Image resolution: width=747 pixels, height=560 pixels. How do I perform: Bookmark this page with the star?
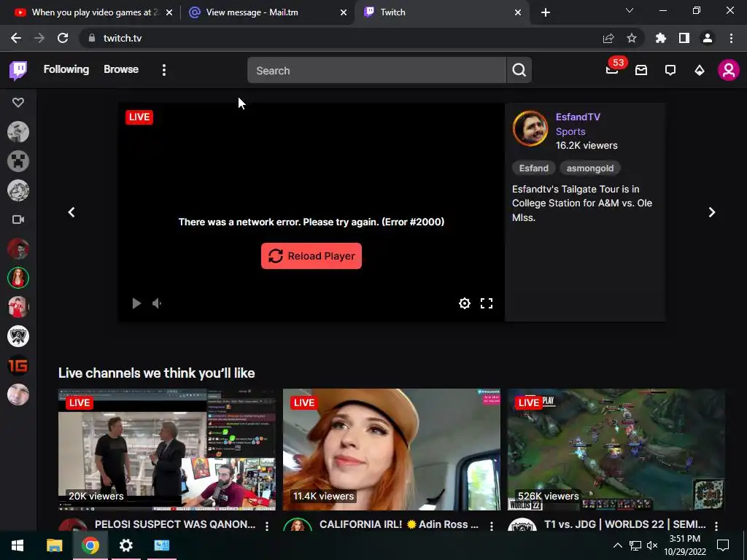[x=632, y=38]
